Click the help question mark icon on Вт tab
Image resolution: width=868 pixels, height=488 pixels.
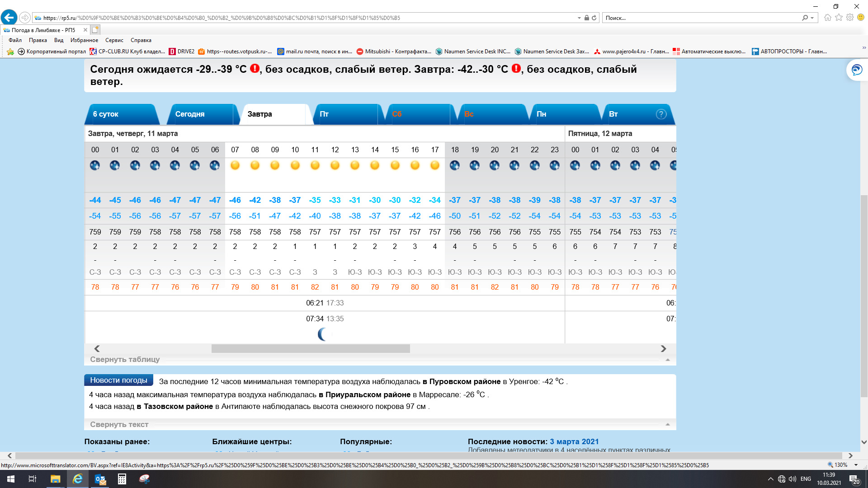661,114
